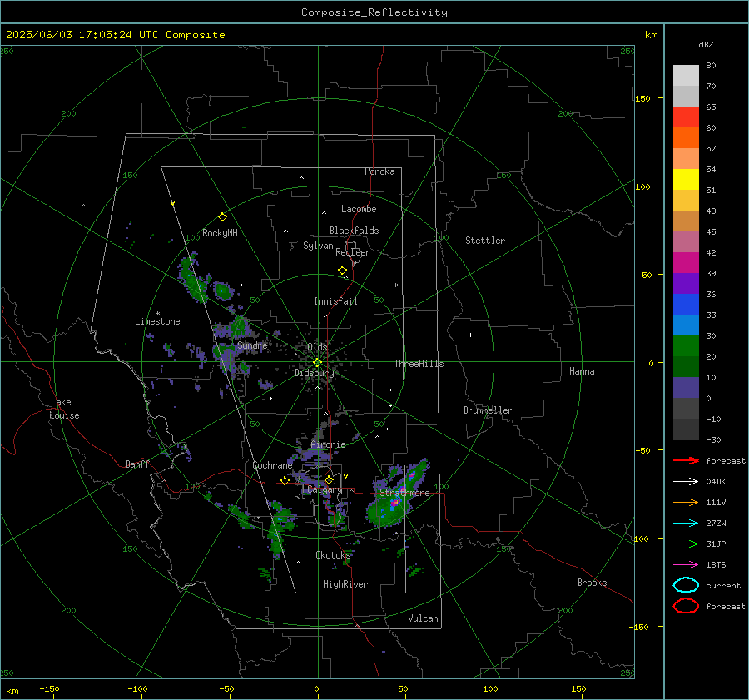Click the Composite_Reflectivity title
749x700 pixels.
(374, 12)
